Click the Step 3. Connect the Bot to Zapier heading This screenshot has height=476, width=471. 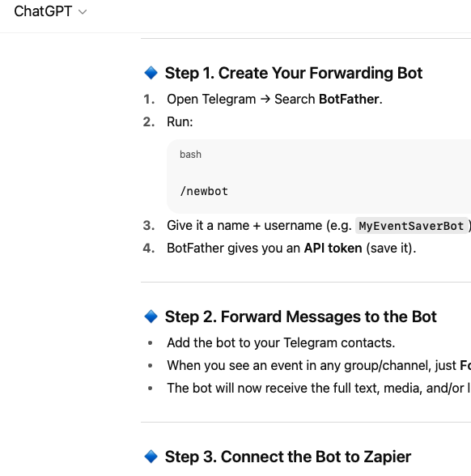coord(288,457)
